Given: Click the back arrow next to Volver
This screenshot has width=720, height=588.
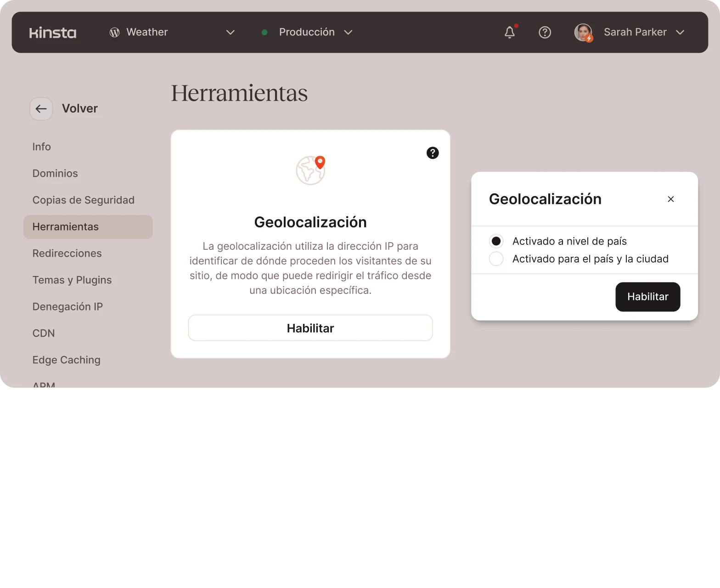Looking at the screenshot, I should tap(41, 109).
